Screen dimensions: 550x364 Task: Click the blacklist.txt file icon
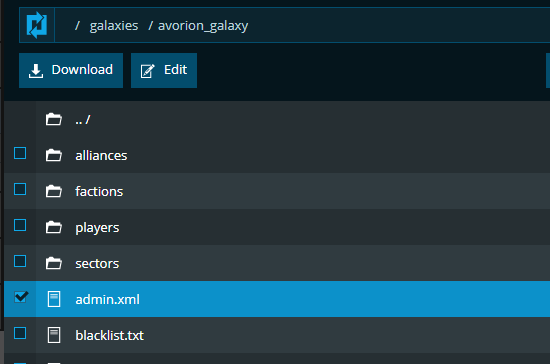pyautogui.click(x=54, y=335)
